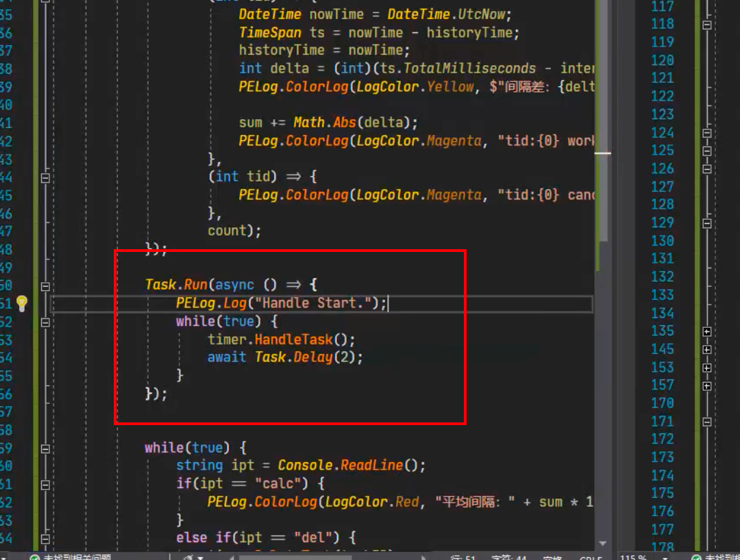Click DateTime.UtcNow expression
Image resolution: width=740 pixels, height=560 pixels.
[x=447, y=14]
